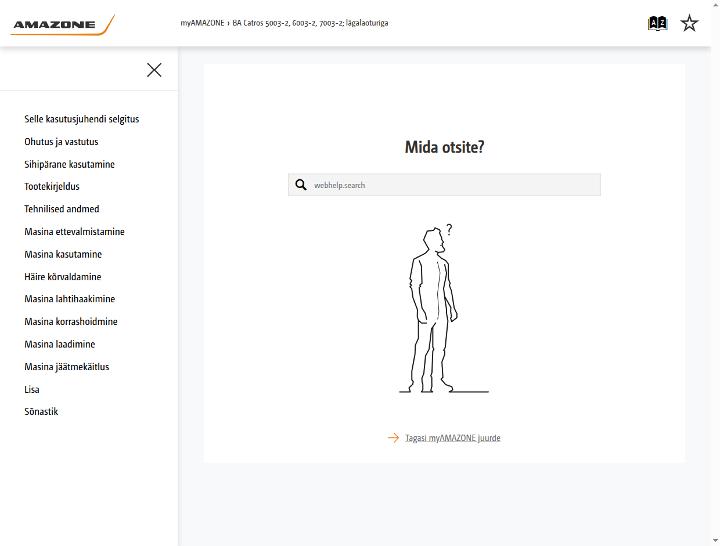This screenshot has height=546, width=720.
Task: Click the orange arrow before Tagasi link
Action: (394, 438)
